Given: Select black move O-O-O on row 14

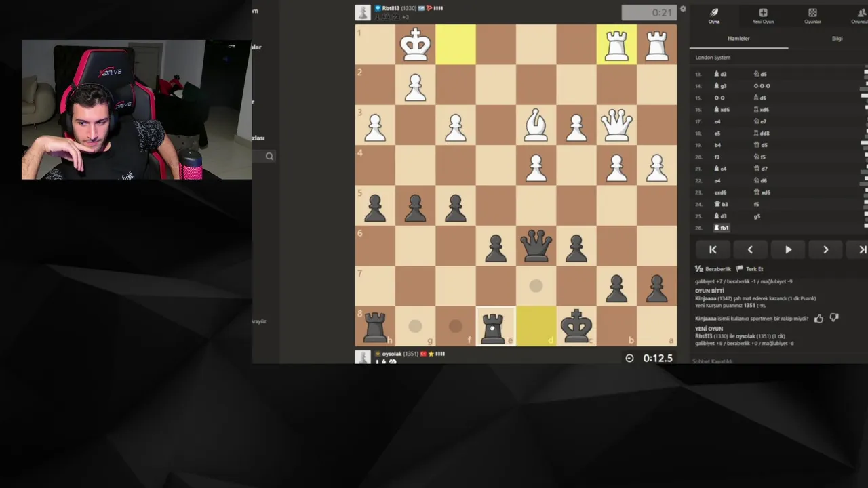Looking at the screenshot, I should [x=762, y=86].
